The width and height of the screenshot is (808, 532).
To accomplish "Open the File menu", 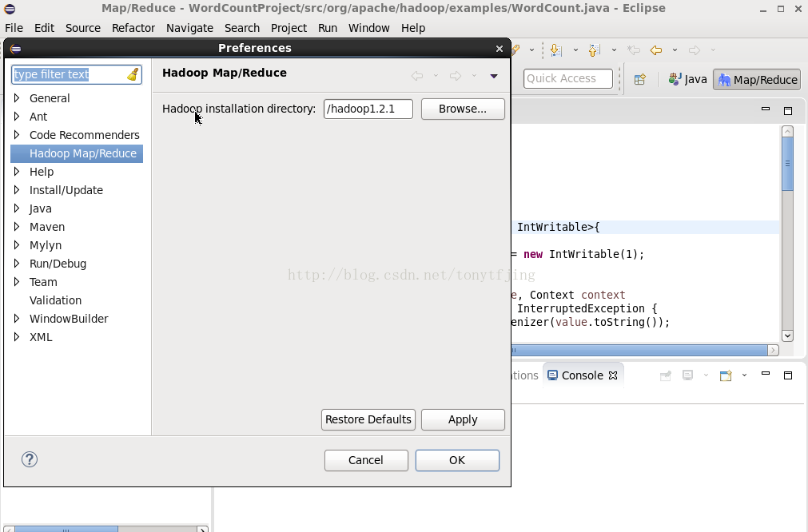I will coord(14,28).
